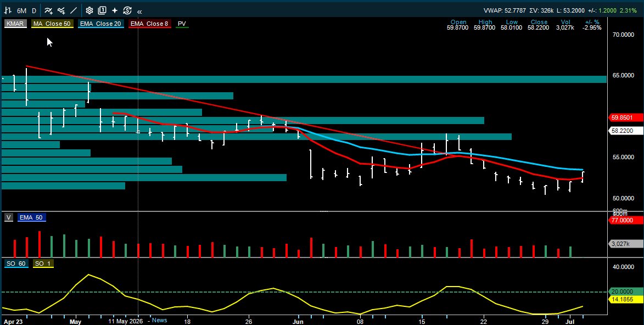Toggle the EMA Close 8 legend
Viewport: 644px width, 325px height.
click(149, 24)
